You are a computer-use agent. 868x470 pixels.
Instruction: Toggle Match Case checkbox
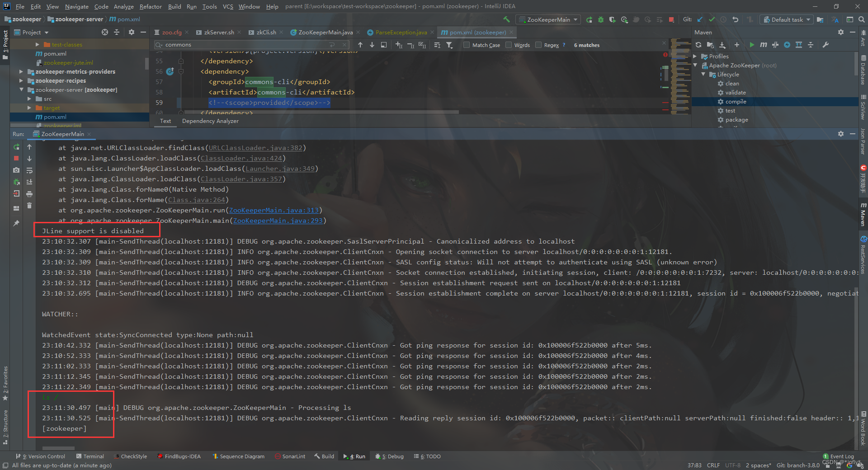click(x=467, y=45)
